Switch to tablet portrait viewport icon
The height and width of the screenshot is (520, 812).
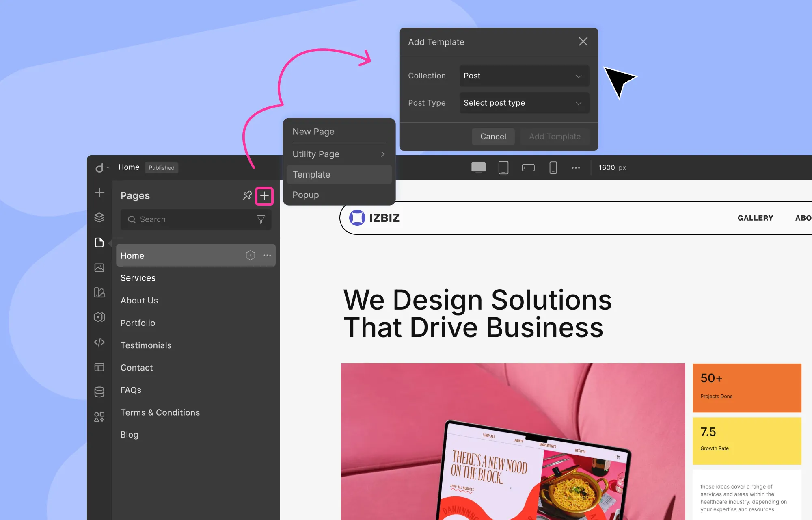point(503,167)
